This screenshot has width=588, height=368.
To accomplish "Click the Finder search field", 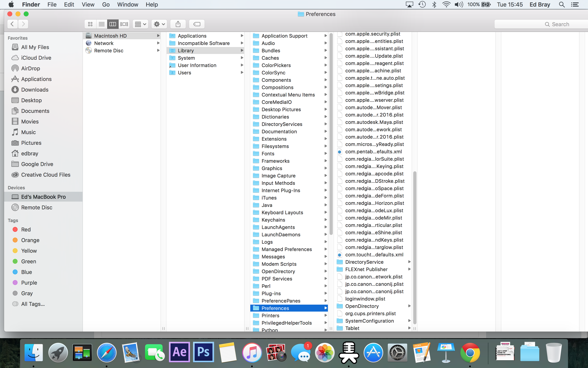I will [x=541, y=24].
